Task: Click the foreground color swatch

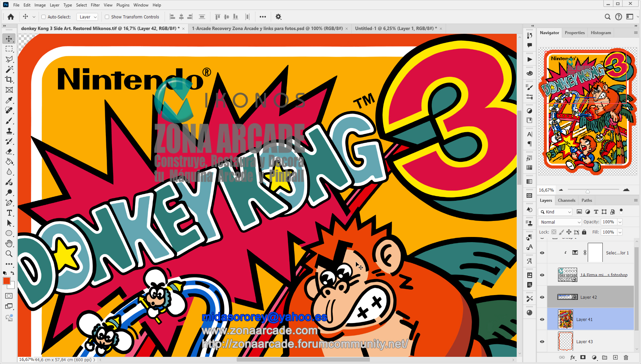Action: (6, 281)
